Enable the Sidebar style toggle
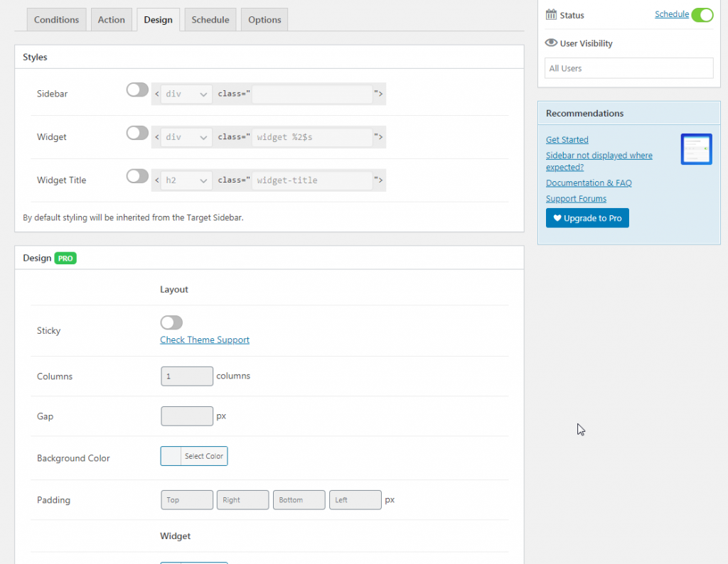 coord(137,90)
